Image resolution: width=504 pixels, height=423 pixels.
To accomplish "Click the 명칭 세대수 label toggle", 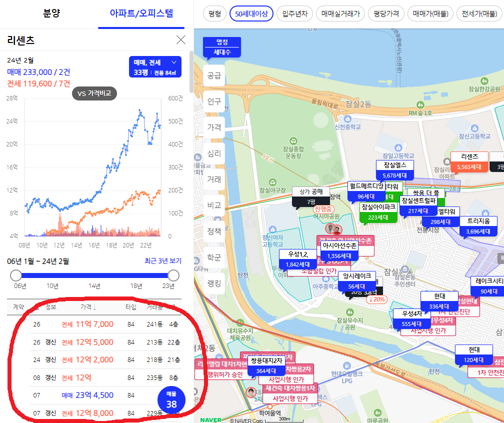I will [222, 47].
